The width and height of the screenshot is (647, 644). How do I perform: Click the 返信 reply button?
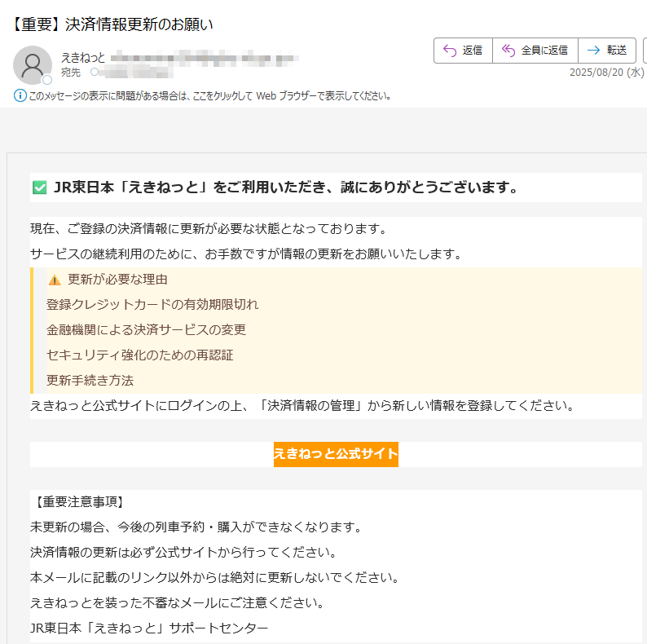pyautogui.click(x=463, y=51)
